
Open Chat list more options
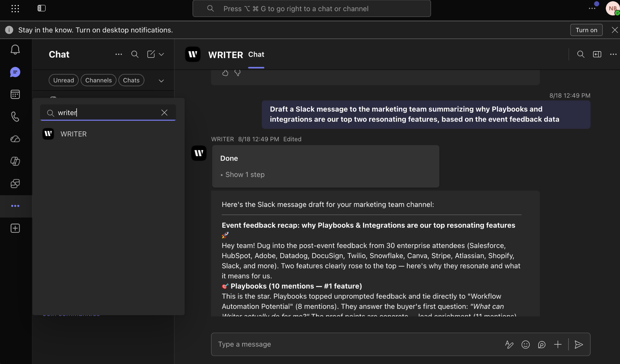(x=119, y=54)
